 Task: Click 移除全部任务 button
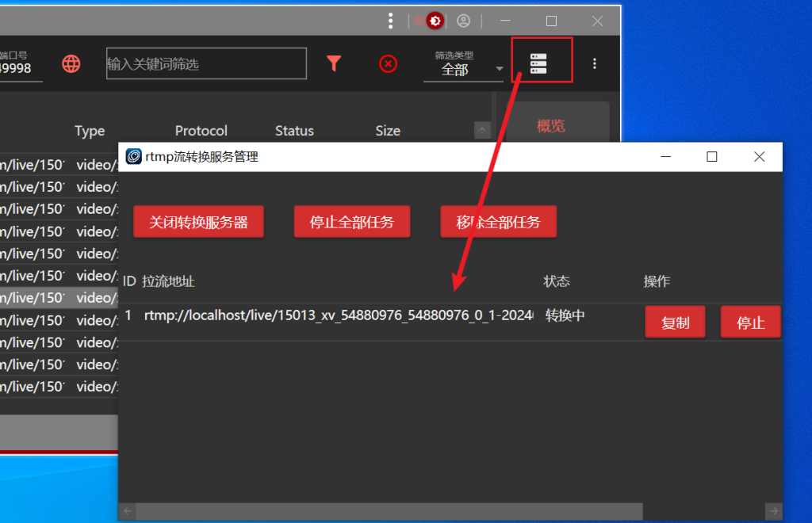498,222
